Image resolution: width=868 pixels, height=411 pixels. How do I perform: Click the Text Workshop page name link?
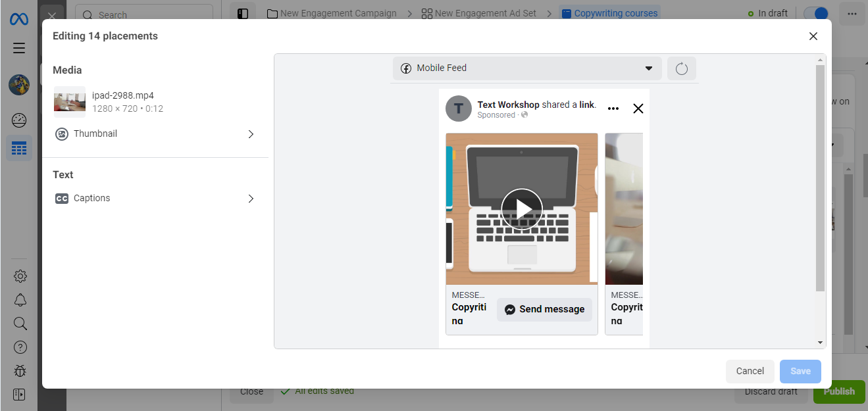click(x=508, y=105)
